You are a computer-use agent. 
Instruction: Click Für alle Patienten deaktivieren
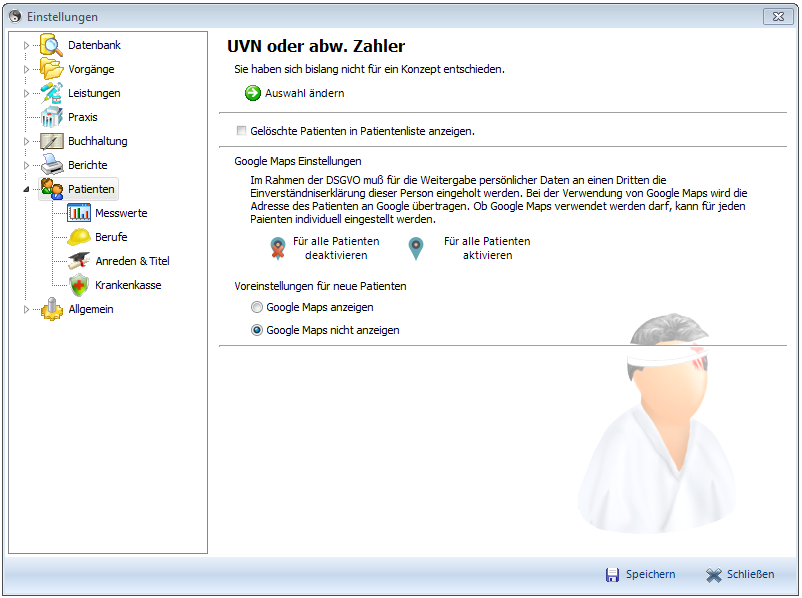pos(336,248)
